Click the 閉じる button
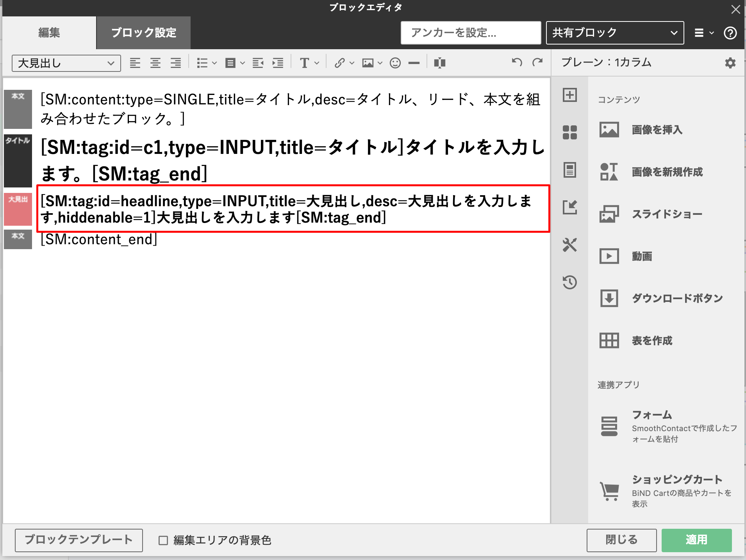 coord(621,540)
